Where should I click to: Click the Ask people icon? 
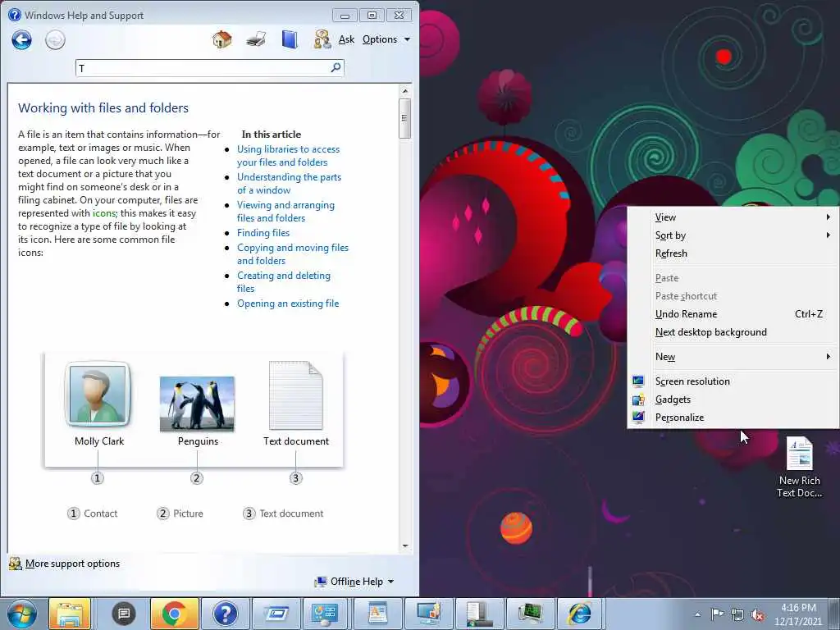(x=322, y=39)
